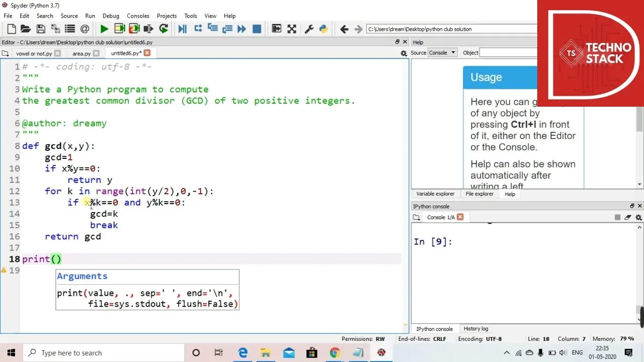
Task: Undock the Editor pane
Action: click(x=397, y=42)
